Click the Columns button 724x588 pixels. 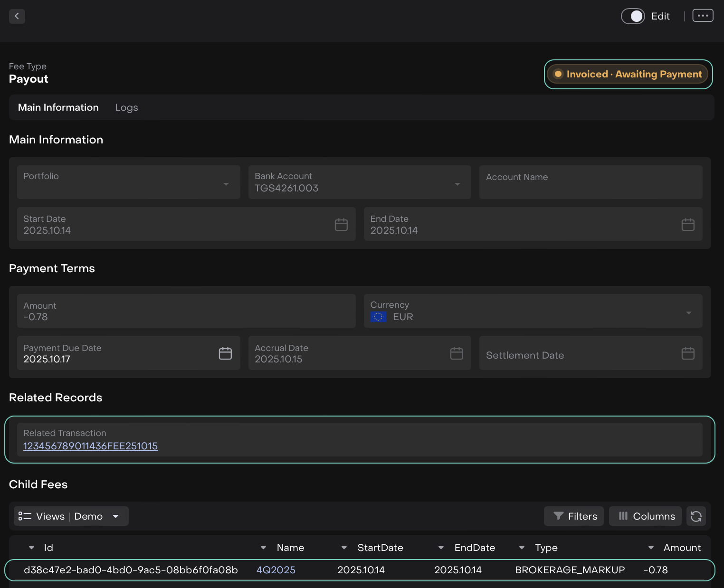(645, 516)
